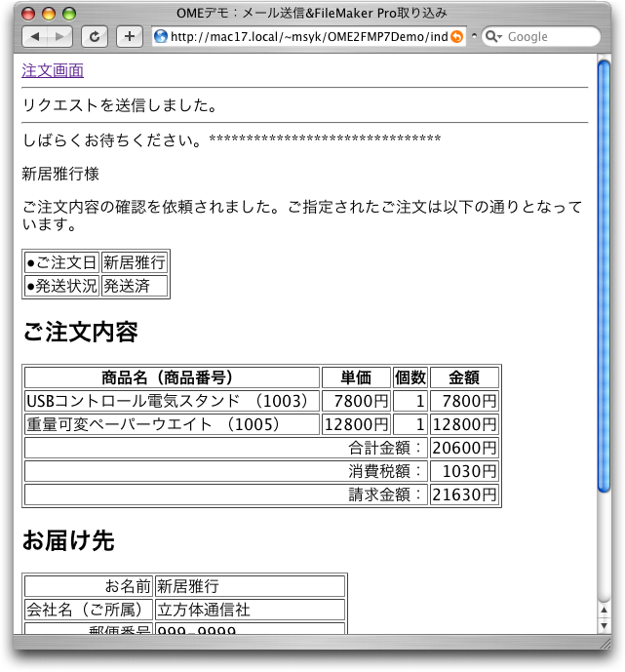
Task: Open the 注文画面 link
Action: coord(53,70)
